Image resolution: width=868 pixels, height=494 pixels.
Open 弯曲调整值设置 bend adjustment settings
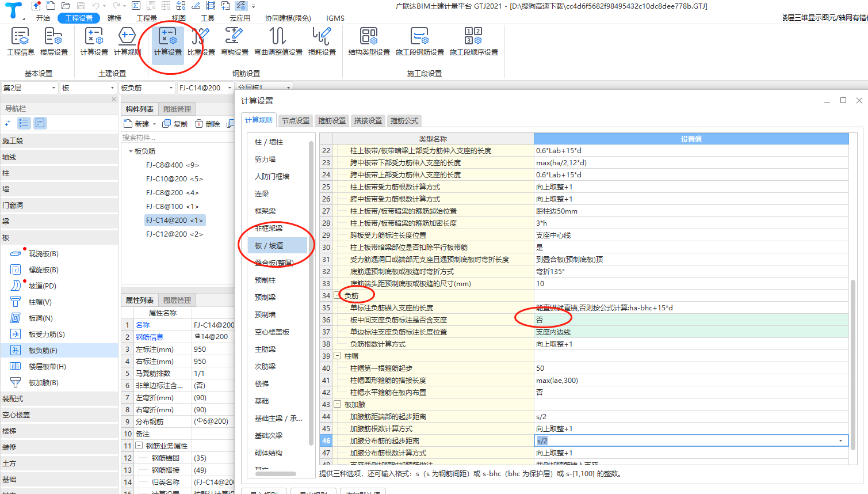tap(278, 41)
